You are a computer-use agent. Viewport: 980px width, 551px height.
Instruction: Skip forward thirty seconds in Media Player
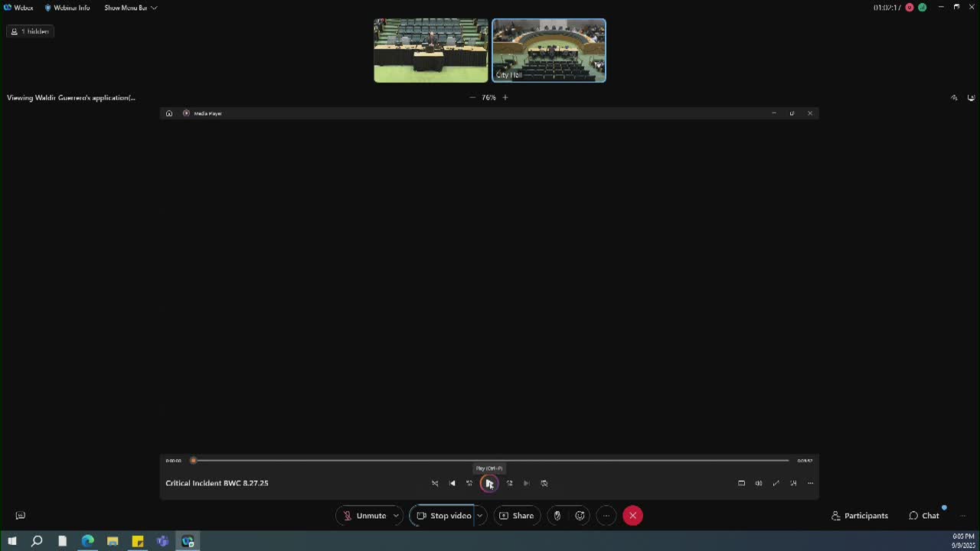[x=509, y=483]
